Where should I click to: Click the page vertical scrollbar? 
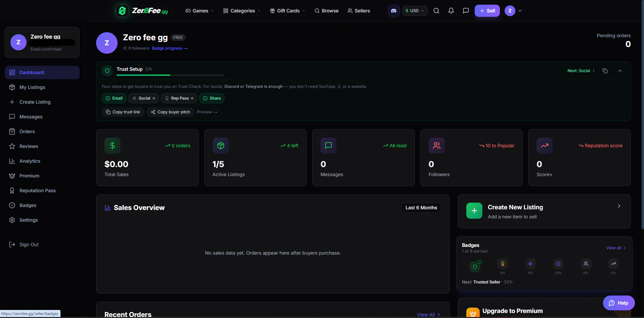642,114
